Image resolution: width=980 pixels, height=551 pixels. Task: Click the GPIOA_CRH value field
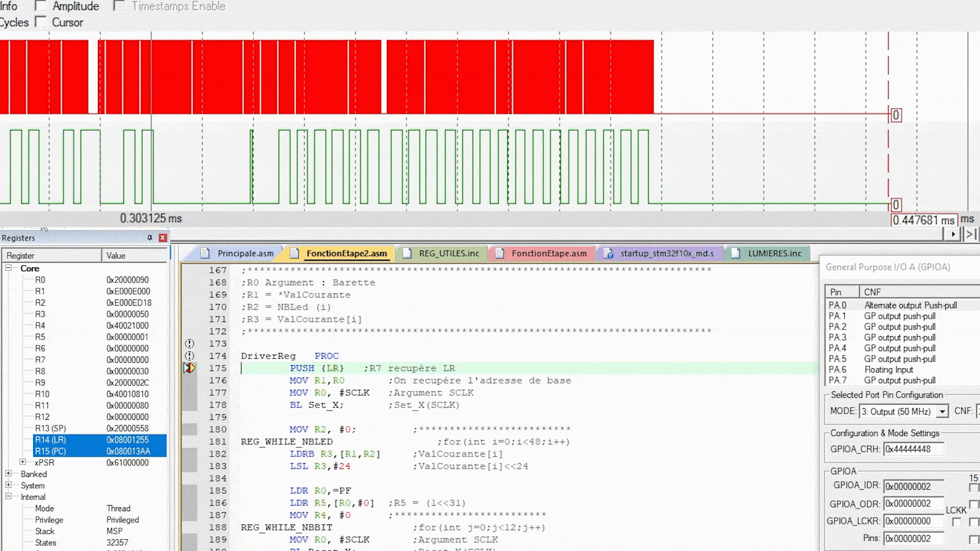[914, 449]
